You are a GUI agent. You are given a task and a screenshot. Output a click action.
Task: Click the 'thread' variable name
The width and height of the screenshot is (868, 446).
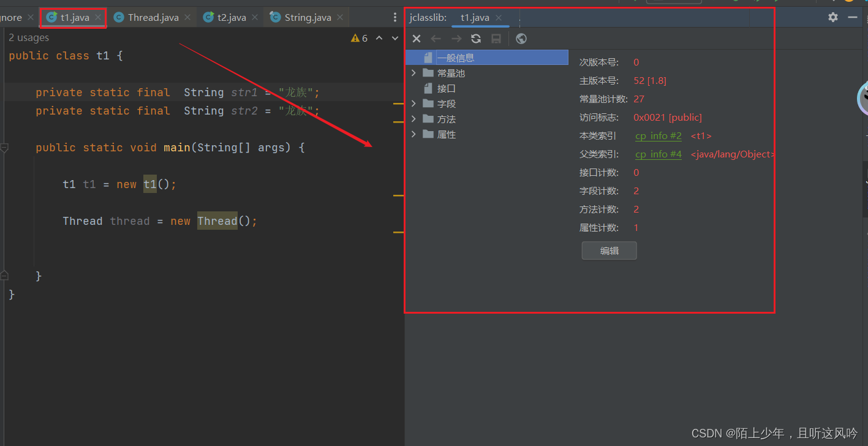130,221
